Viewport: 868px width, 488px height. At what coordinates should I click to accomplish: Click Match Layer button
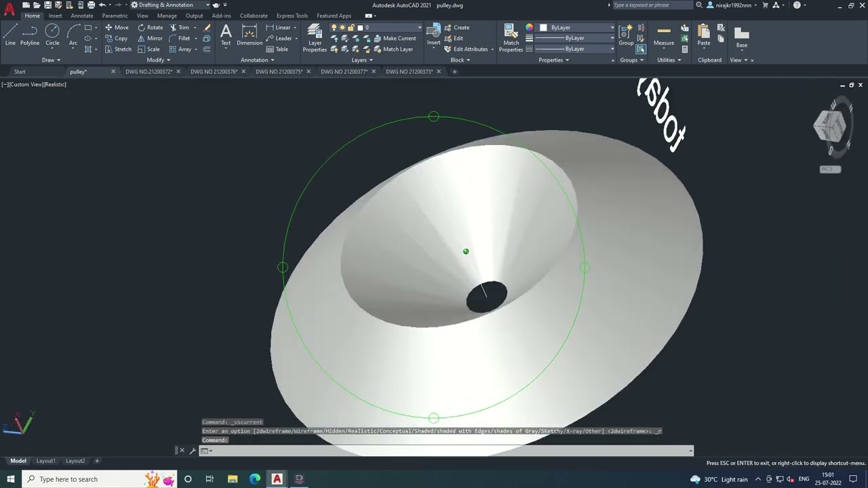click(x=393, y=49)
